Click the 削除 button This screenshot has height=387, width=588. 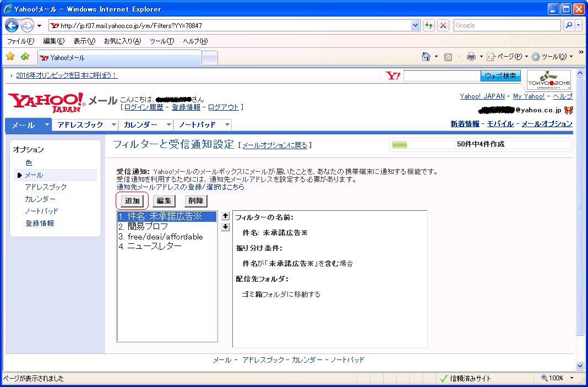click(x=196, y=201)
